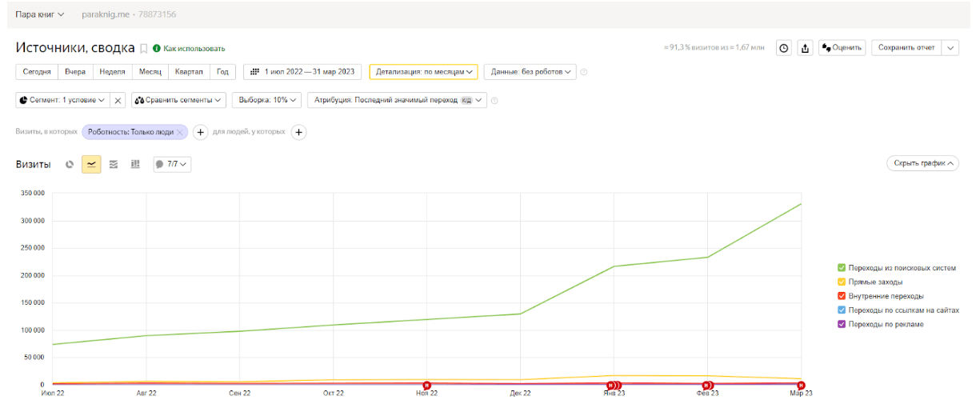
Task: Select the Квартал period tab
Action: [189, 71]
